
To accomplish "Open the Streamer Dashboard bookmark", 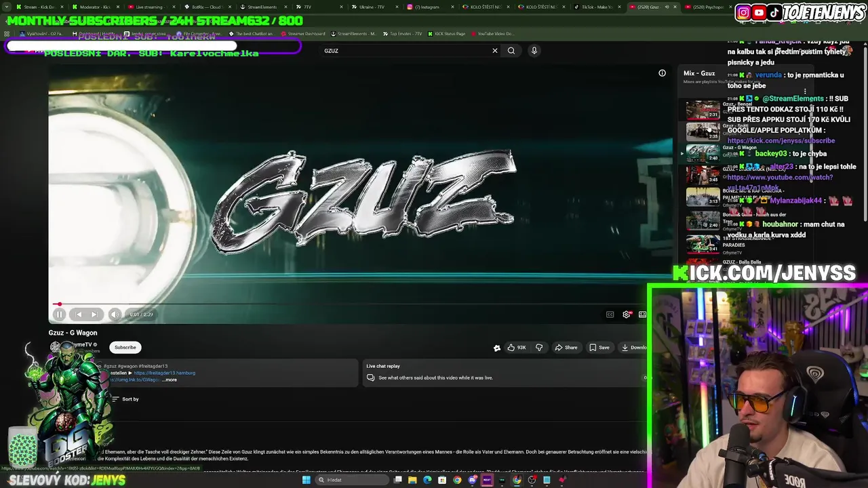I will (302, 33).
